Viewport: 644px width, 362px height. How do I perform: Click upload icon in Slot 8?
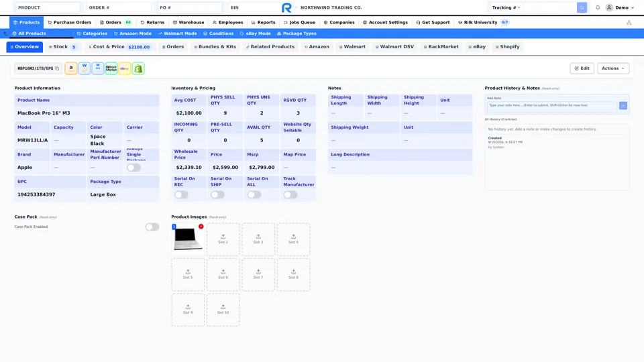click(x=294, y=271)
